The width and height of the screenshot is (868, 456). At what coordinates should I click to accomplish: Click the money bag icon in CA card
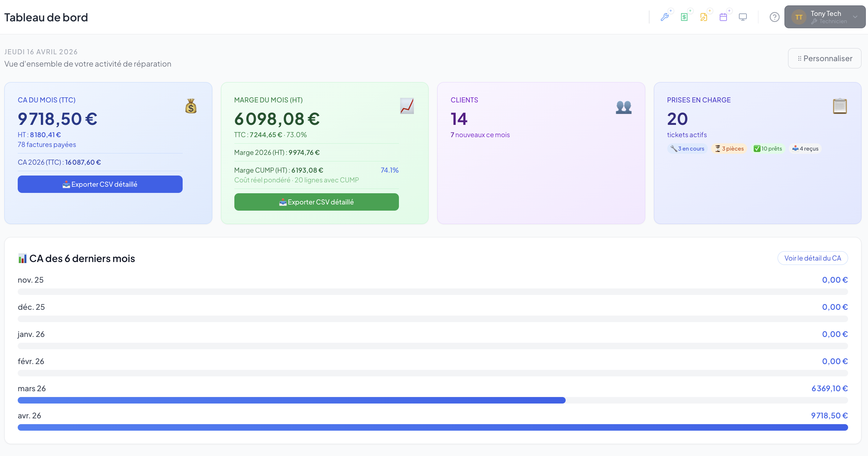(x=191, y=106)
